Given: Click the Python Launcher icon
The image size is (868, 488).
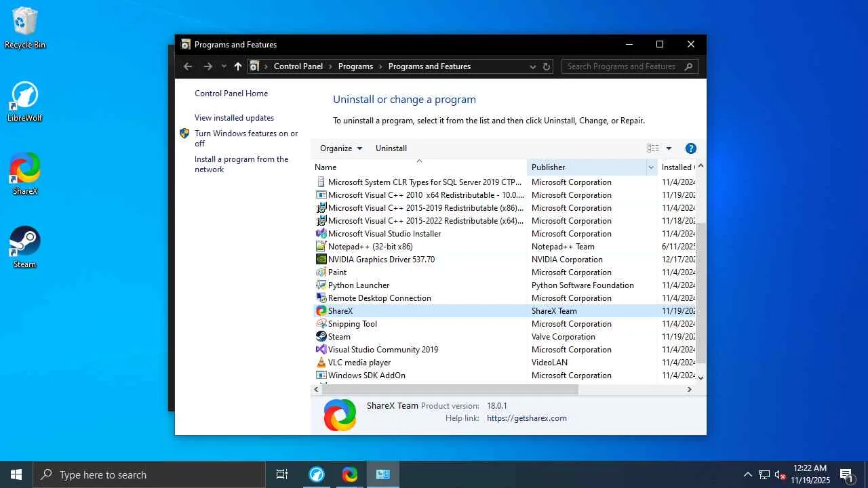Looking at the screenshot, I should pyautogui.click(x=321, y=285).
